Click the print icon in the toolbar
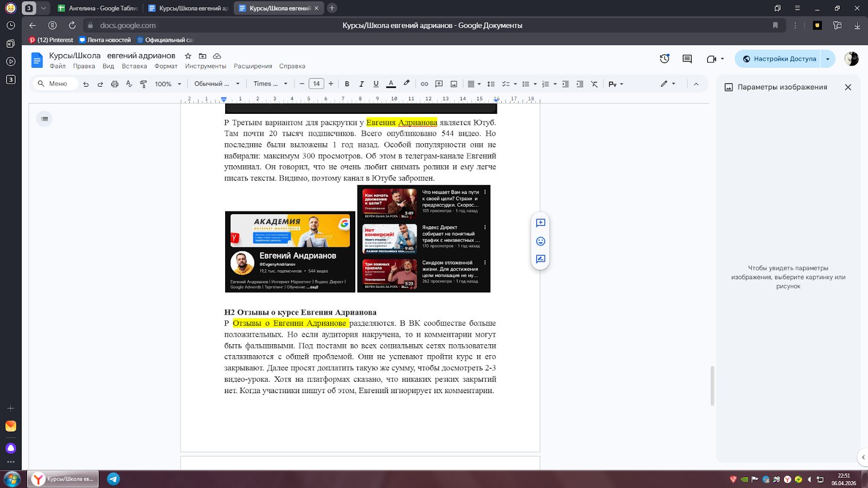The image size is (868, 488). 114,84
